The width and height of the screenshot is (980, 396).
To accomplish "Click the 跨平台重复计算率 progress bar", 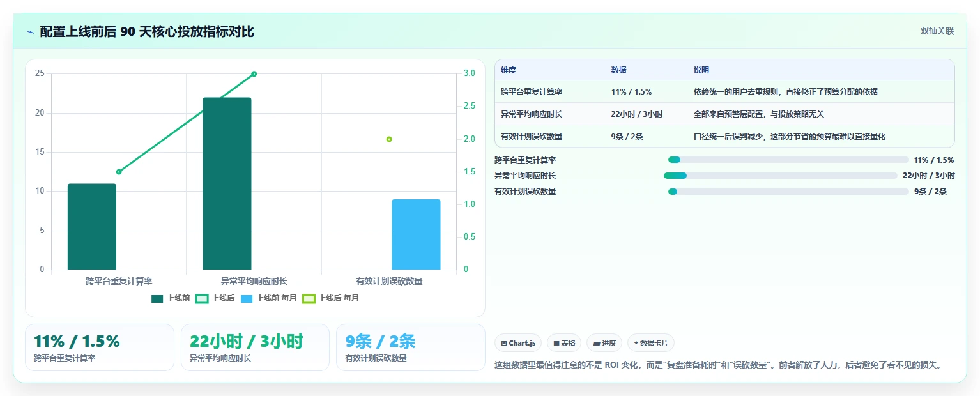I will click(788, 160).
